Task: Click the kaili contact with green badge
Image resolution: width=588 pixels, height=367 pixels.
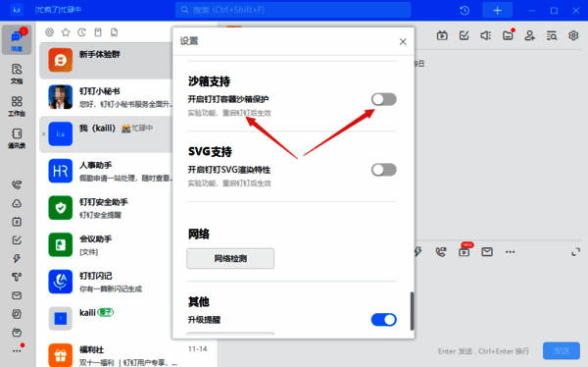Action: (106, 318)
